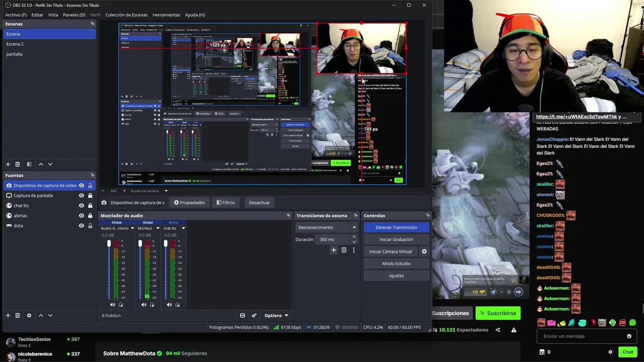The height and width of the screenshot is (362, 644).
Task: Hide Dispositivo de captura de video source
Action: coord(82,185)
